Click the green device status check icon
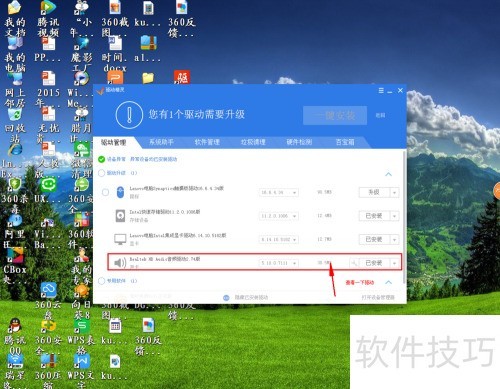Image resolution: width=500 pixels, height=389 pixels. click(101, 159)
